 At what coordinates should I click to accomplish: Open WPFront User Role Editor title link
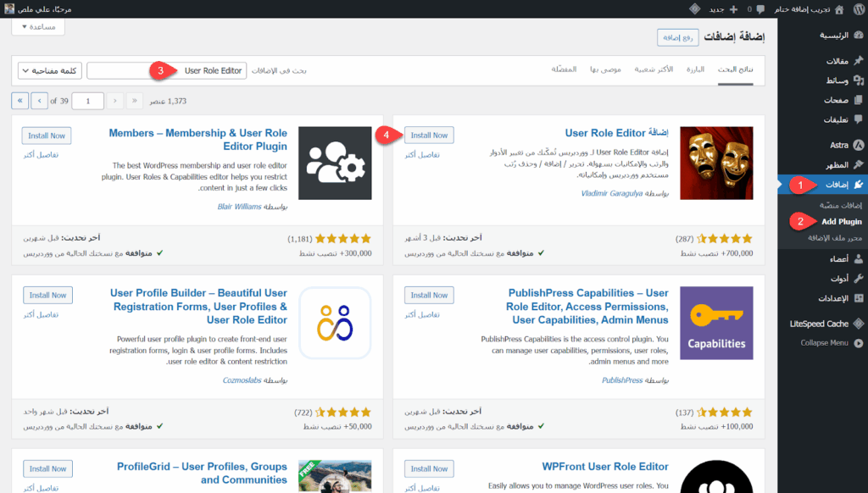[x=605, y=467]
